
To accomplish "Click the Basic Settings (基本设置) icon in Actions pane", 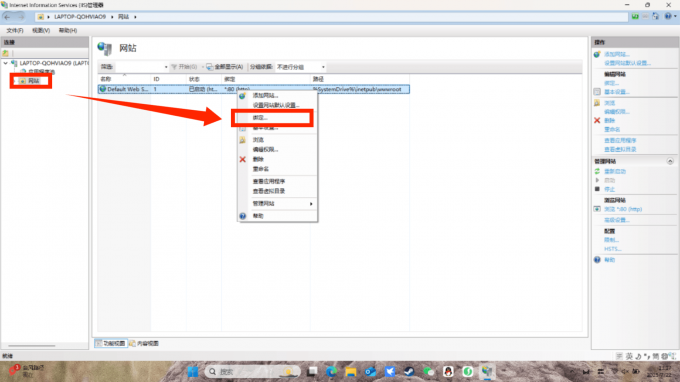I will click(597, 92).
